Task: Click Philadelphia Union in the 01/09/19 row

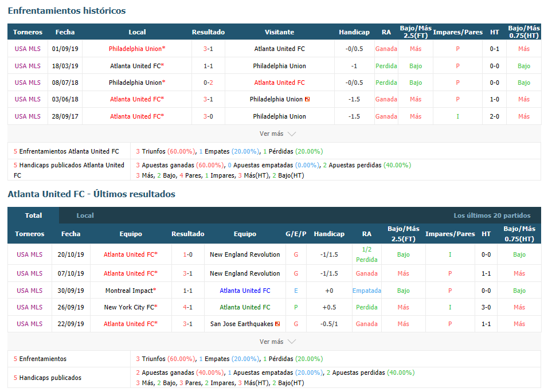Action: click(136, 49)
